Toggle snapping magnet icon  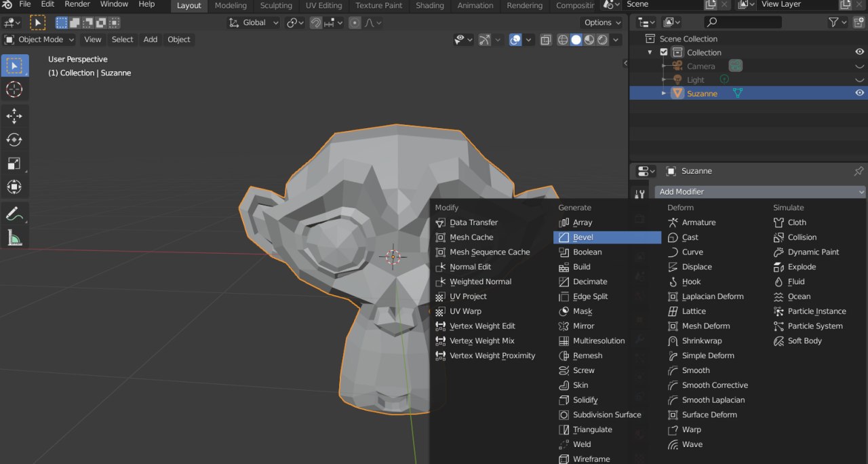[x=316, y=22]
